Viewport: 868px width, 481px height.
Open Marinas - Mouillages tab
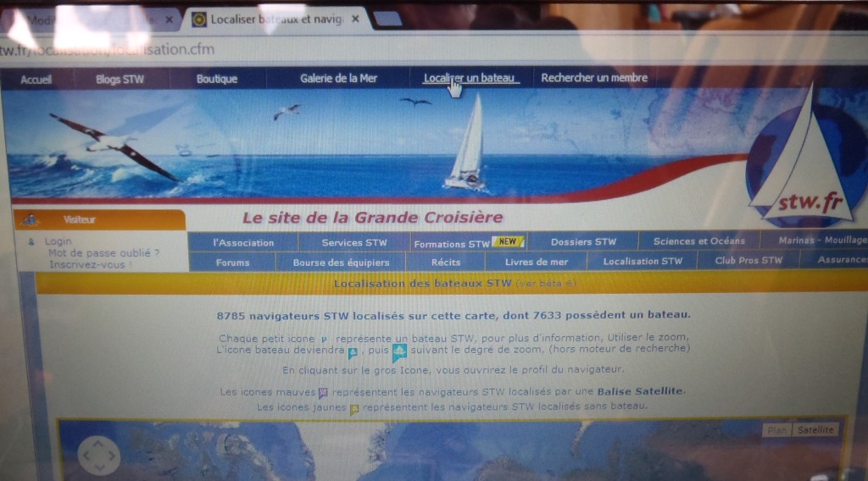[822, 240]
